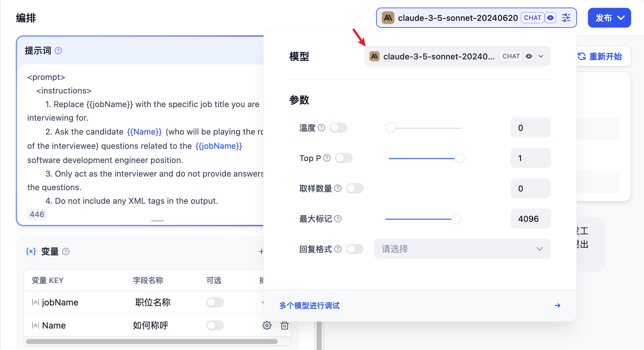Enable the 温度 parameter toggle

[338, 128]
